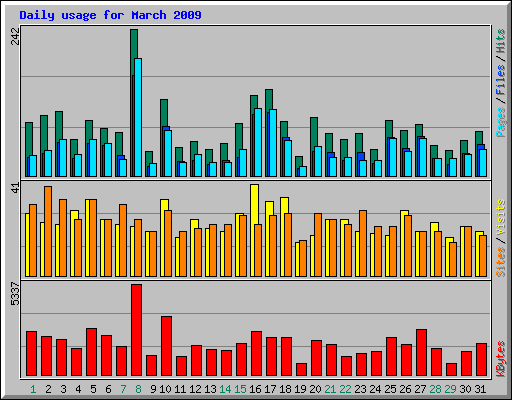Click day '9' on the x-axis

tap(153, 389)
